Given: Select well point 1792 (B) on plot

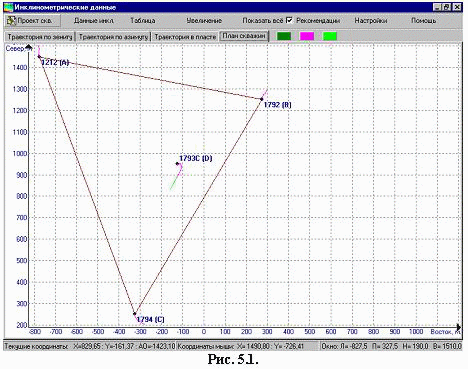Looking at the screenshot, I should [x=262, y=99].
